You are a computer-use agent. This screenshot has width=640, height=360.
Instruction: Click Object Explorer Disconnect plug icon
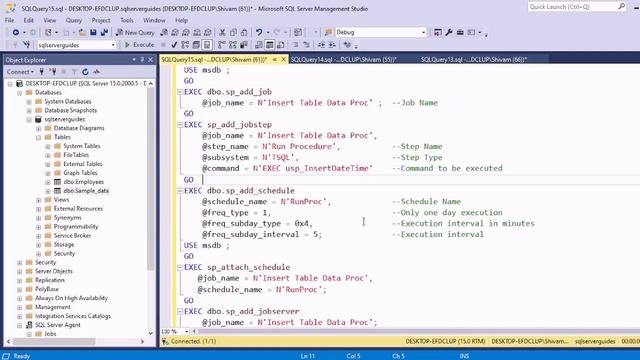click(52, 72)
